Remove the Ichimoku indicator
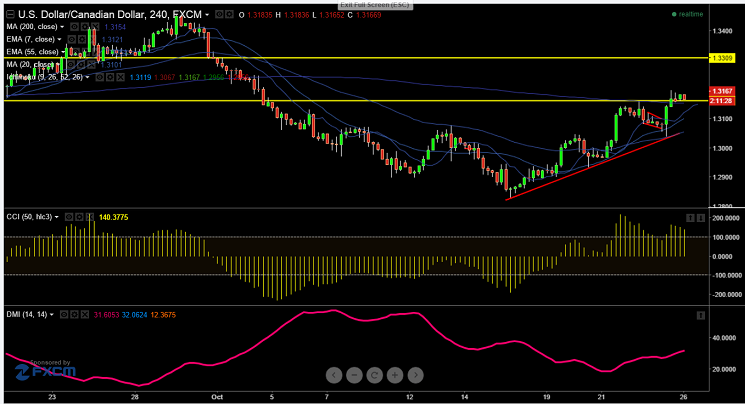Viewport: 745px width, 404px height. 121,77
